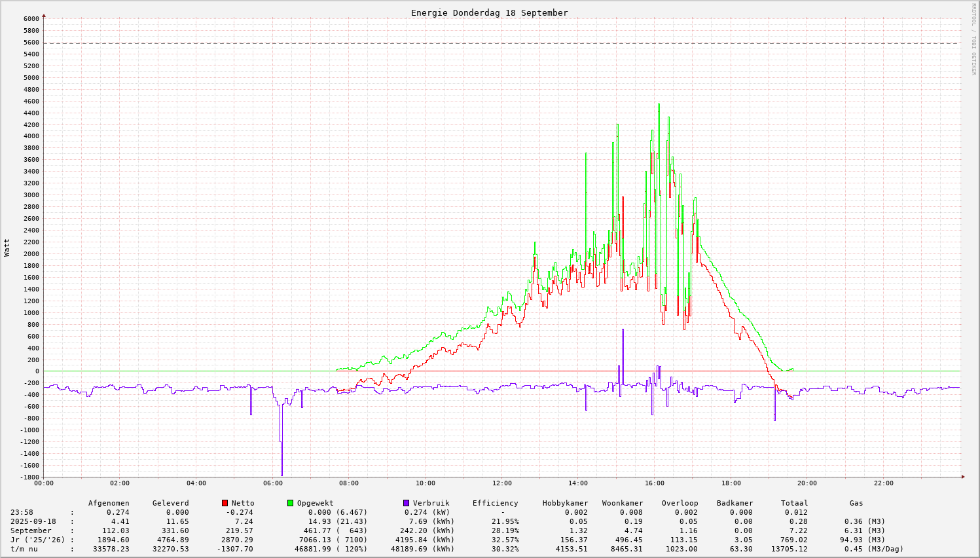Click the RRDTOOL / TOBI OETIKER watermark

tap(973, 39)
